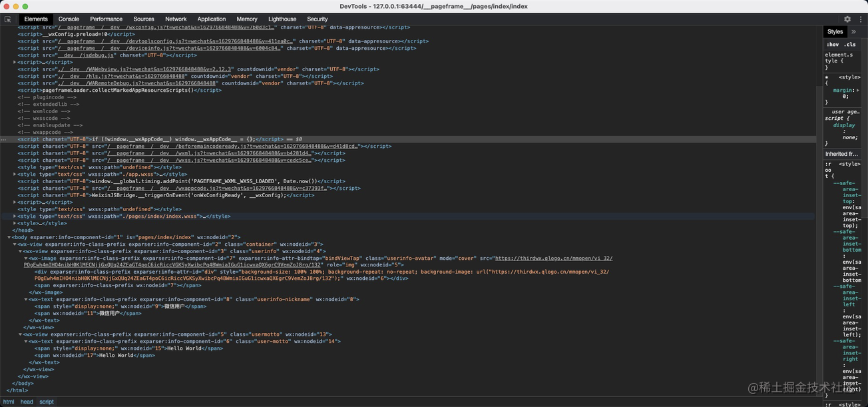Expand collapsed script above WAWebview.js line
Screen dimensions: 868x407
15,62
